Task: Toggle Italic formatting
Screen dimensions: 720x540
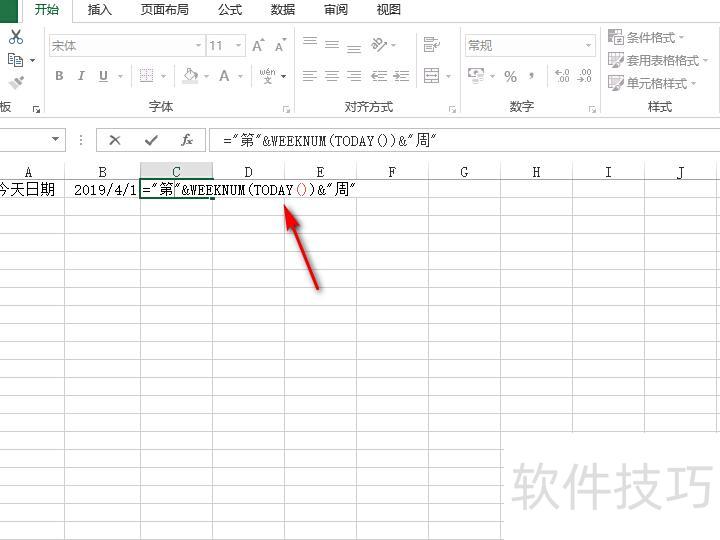Action: pos(81,76)
